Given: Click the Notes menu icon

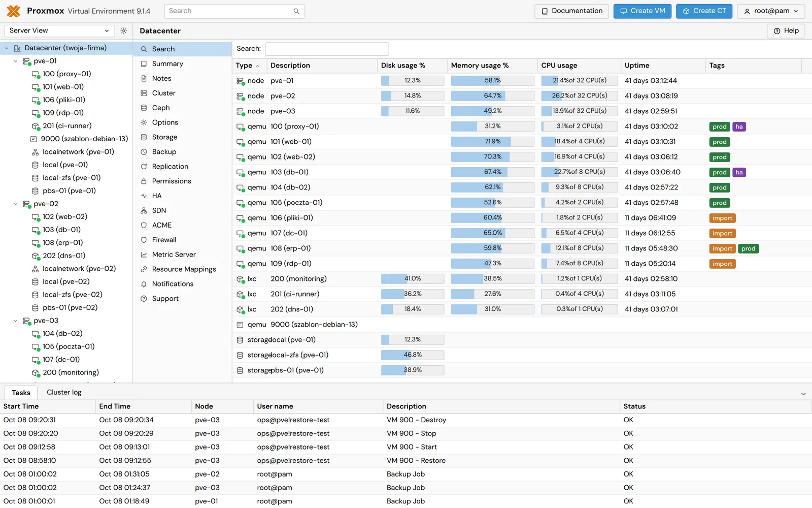Looking at the screenshot, I should tap(144, 79).
